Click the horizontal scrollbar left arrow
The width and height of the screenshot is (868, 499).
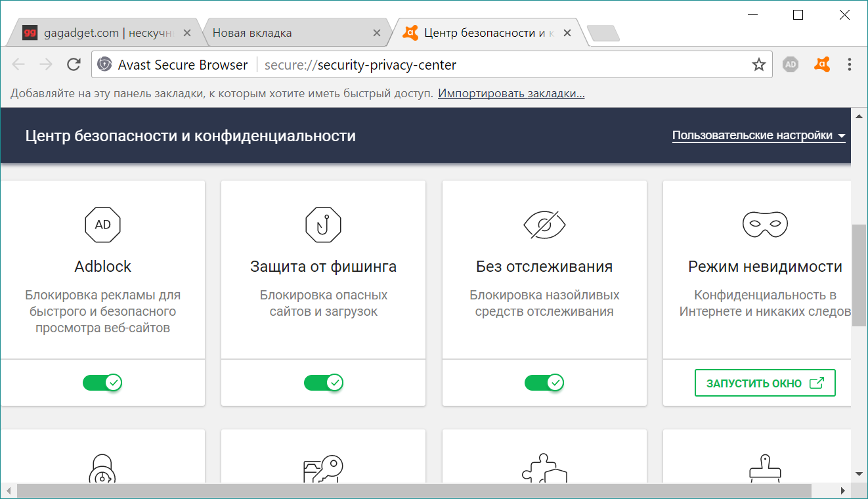pyautogui.click(x=7, y=490)
